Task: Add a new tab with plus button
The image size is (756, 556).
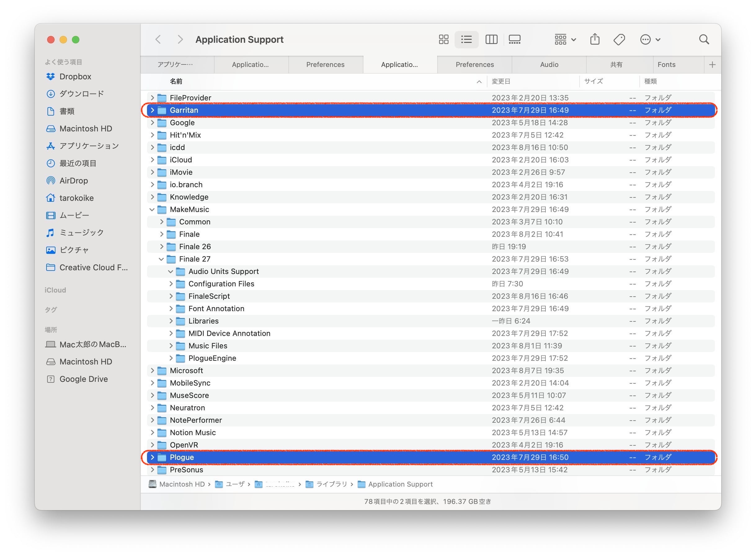Action: pos(712,65)
